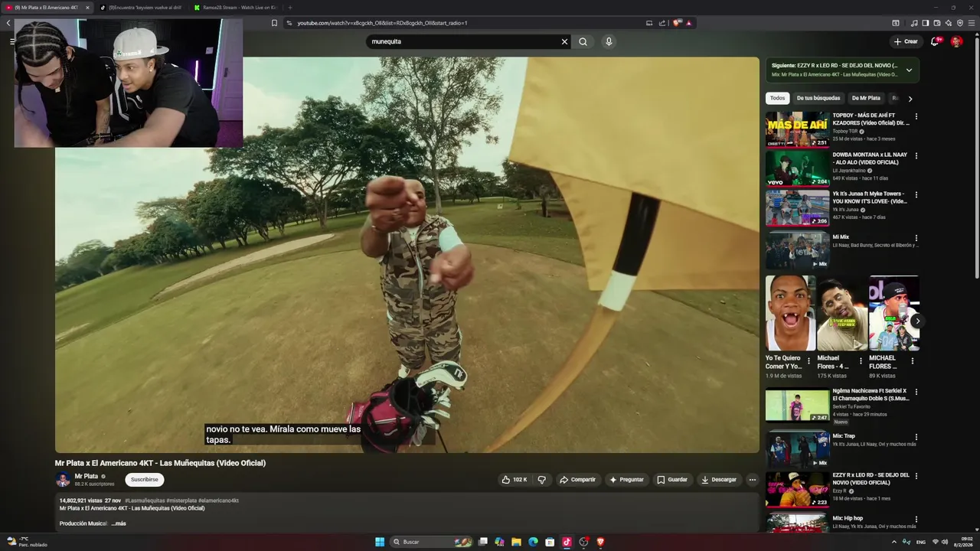Screen dimensions: 980x551
Task: Expand the description with ...más
Action: (x=119, y=523)
